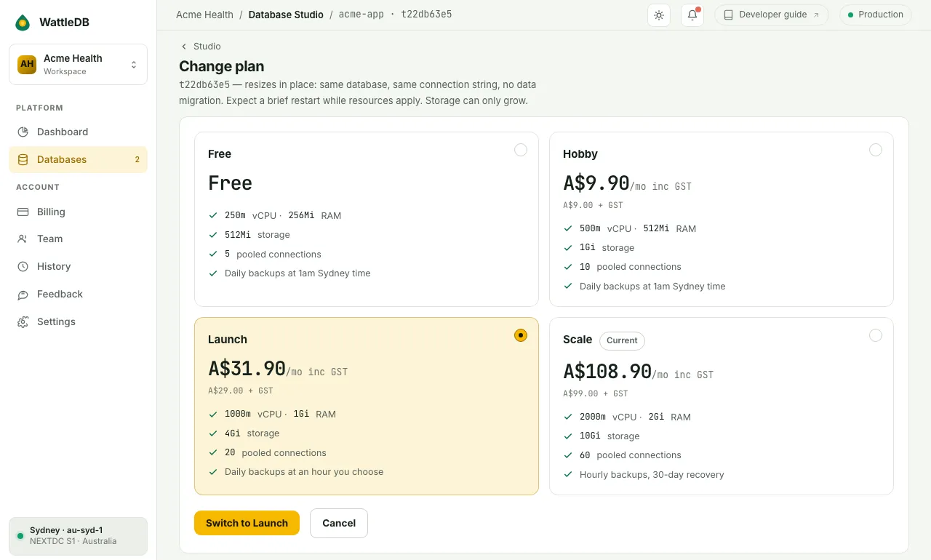931x560 pixels.
Task: Click the Billing card icon
Action: point(23,212)
